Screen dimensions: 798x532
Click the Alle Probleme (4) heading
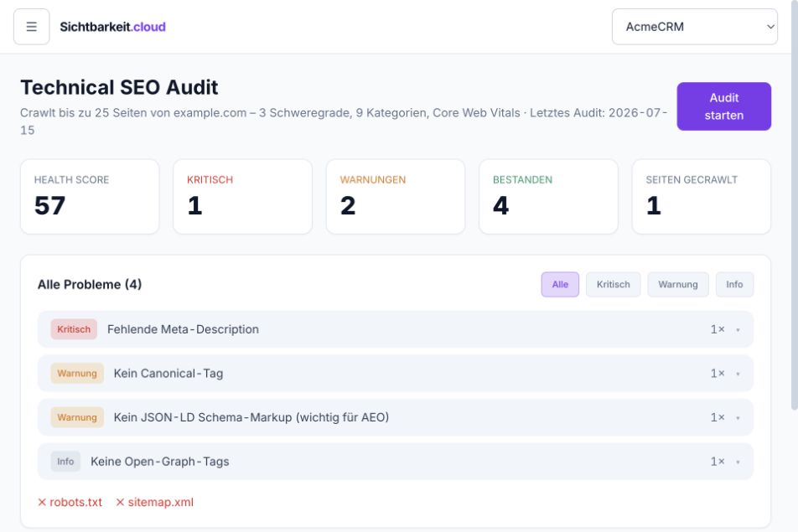point(90,284)
